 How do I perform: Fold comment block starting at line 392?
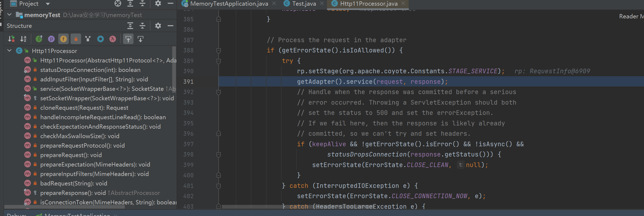[219, 92]
